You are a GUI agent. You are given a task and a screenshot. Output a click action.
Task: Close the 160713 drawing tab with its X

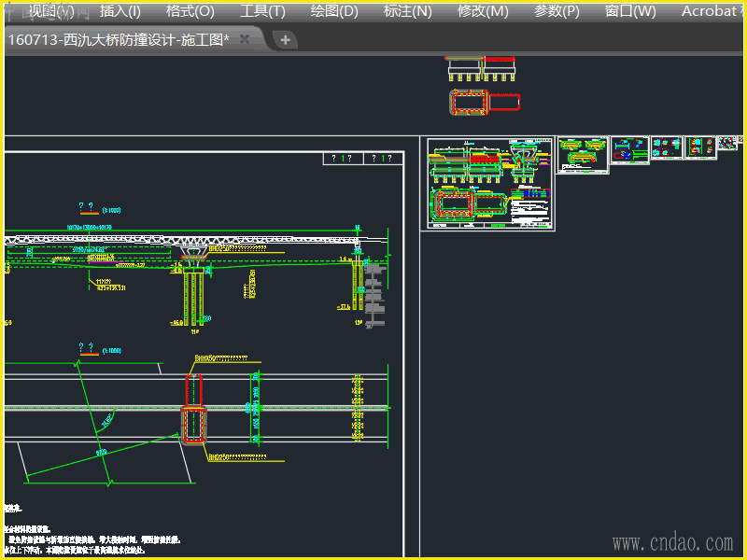[x=245, y=39]
